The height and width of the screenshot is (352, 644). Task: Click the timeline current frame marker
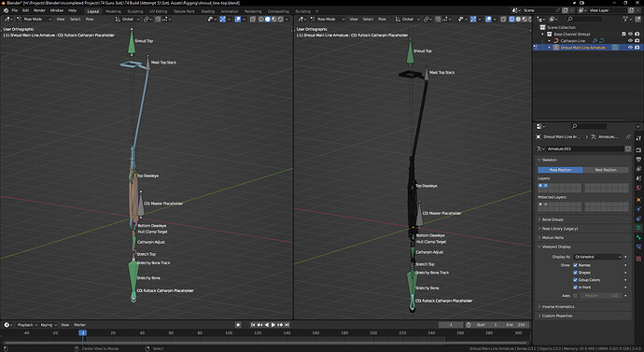click(82, 332)
